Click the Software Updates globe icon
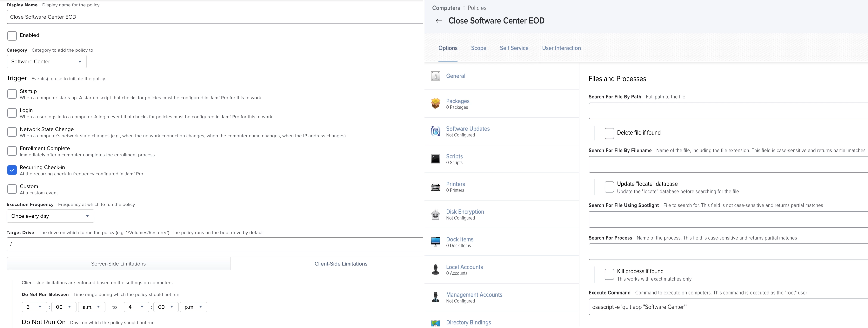 (x=435, y=131)
